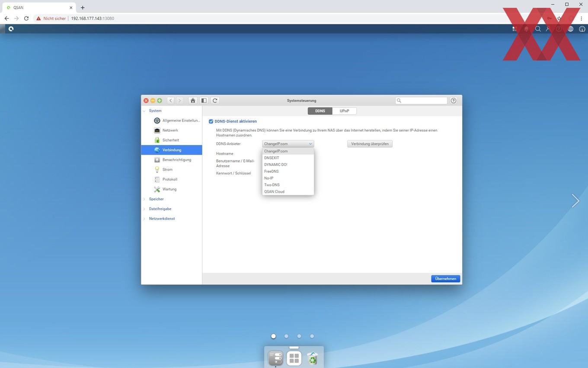The height and width of the screenshot is (368, 588).
Task: Click the Nicht sicher security warning
Action: (51, 19)
